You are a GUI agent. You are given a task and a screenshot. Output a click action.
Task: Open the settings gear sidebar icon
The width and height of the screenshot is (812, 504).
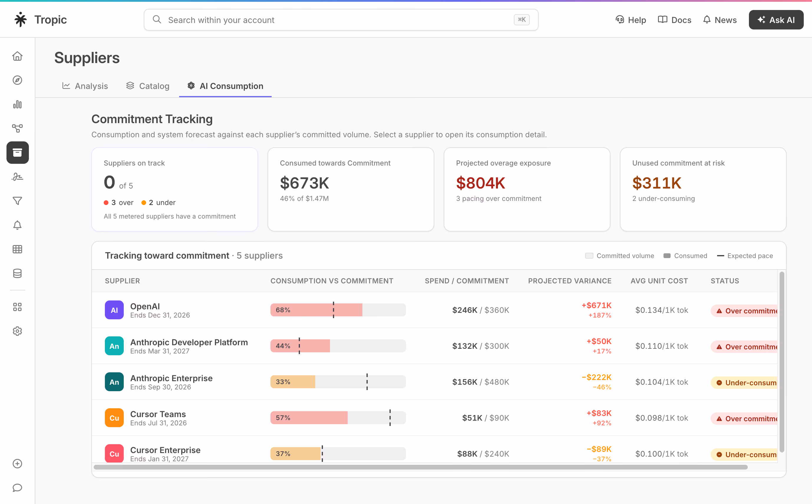click(x=17, y=331)
